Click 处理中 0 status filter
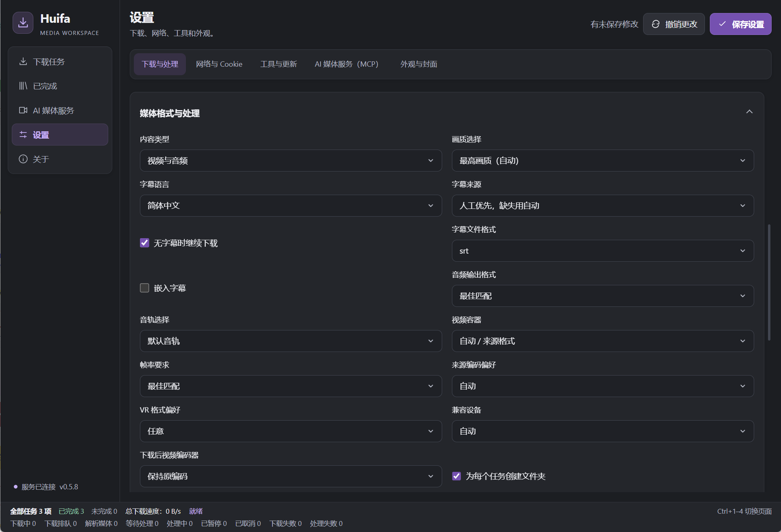 click(180, 523)
